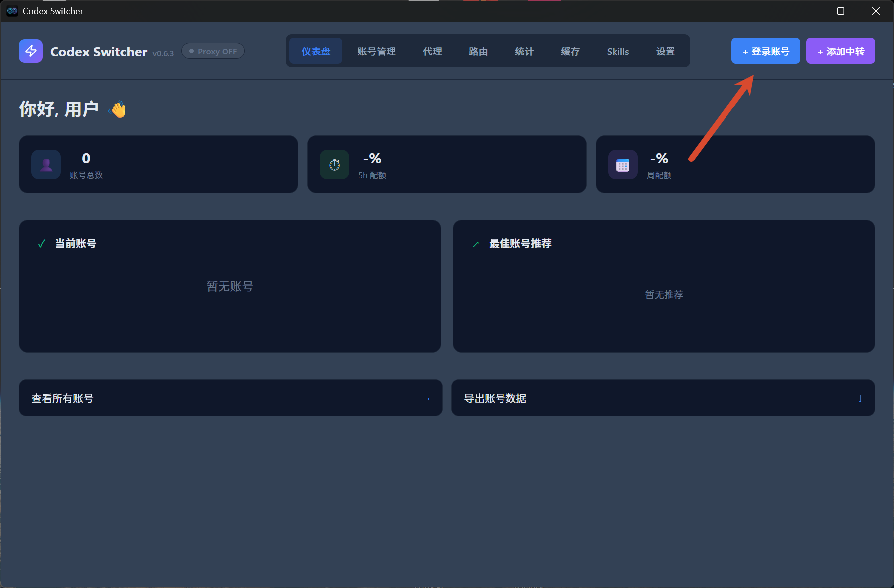Click the right arrow on 查看所有账号
Viewport: 894px width, 588px height.
click(x=426, y=399)
